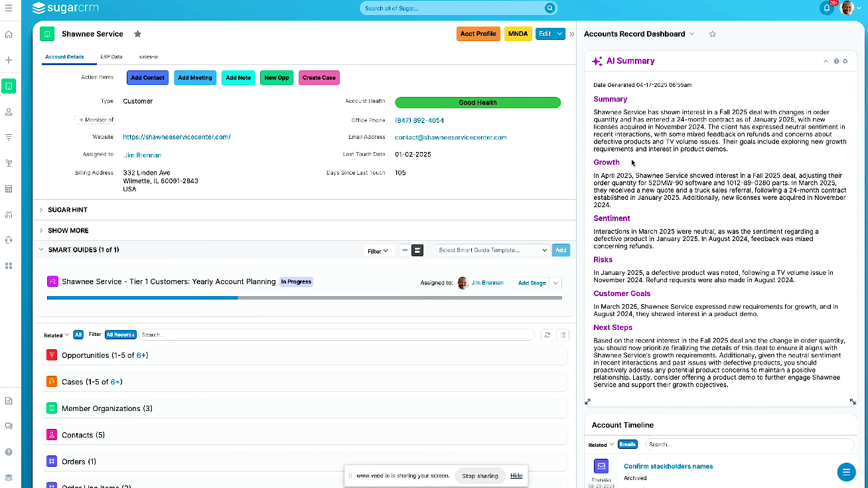Viewport: 868px width, 488px height.
Task: Open the Edit button dropdown arrow
Action: coord(560,34)
